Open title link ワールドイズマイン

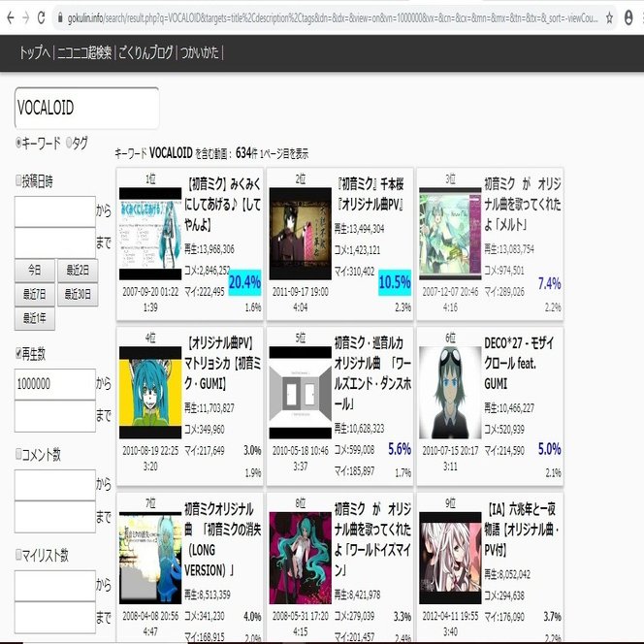[x=372, y=539]
